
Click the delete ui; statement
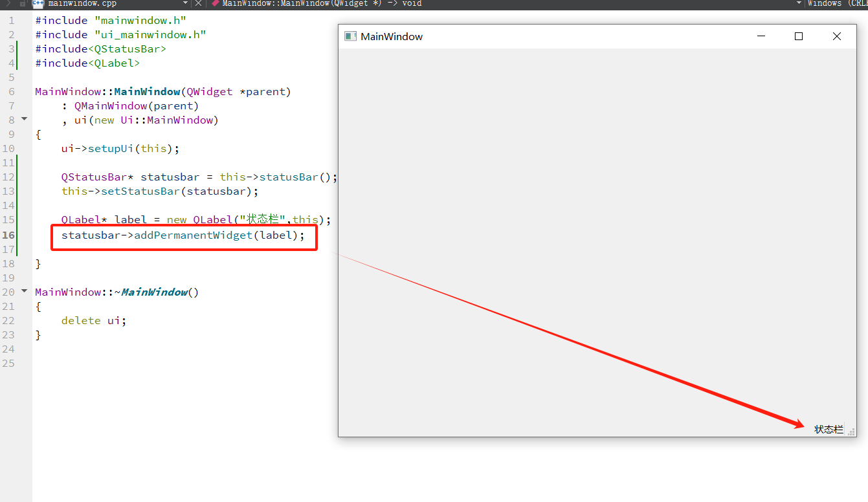coord(94,321)
